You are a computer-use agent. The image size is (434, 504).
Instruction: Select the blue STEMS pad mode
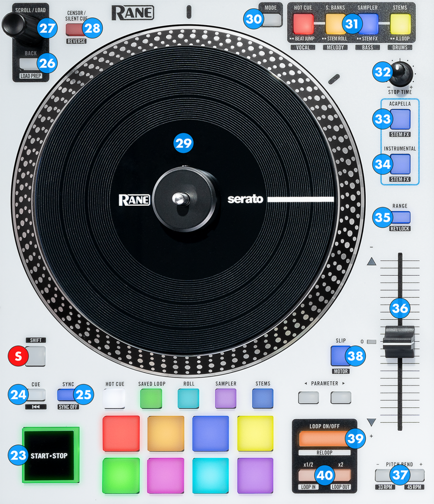[x=263, y=399]
